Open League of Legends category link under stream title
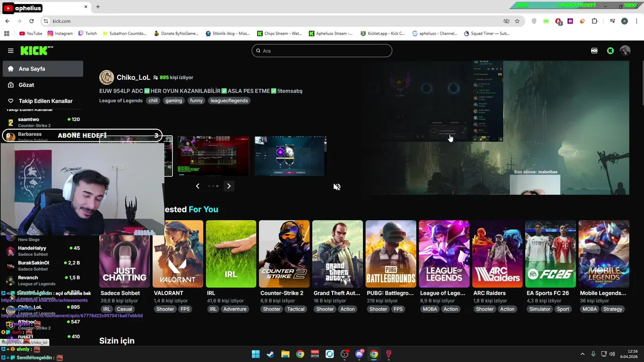This screenshot has width=644, height=362. tap(121, 101)
